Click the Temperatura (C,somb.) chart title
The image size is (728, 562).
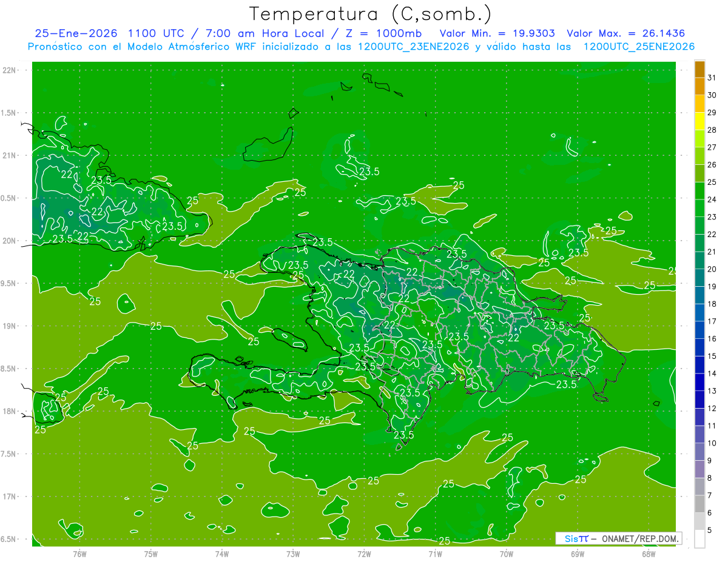tap(371, 14)
